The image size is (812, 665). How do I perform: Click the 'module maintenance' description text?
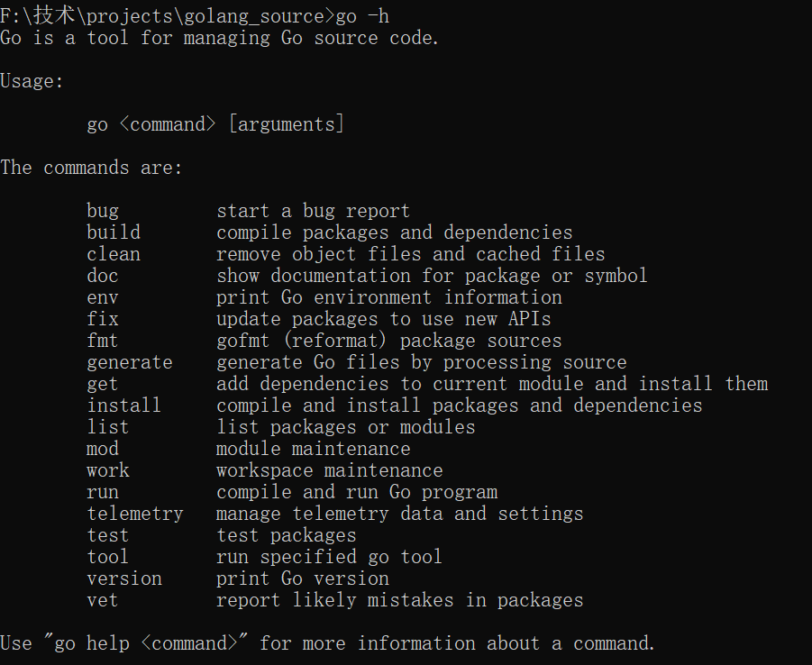pyautogui.click(x=313, y=449)
